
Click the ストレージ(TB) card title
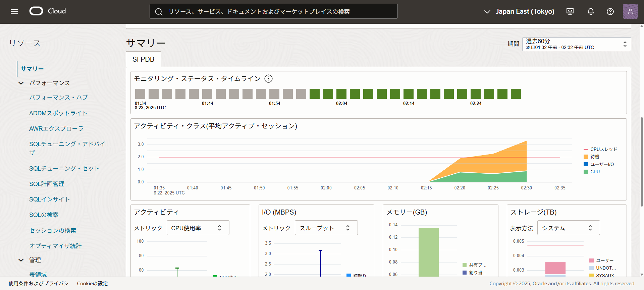tap(534, 212)
